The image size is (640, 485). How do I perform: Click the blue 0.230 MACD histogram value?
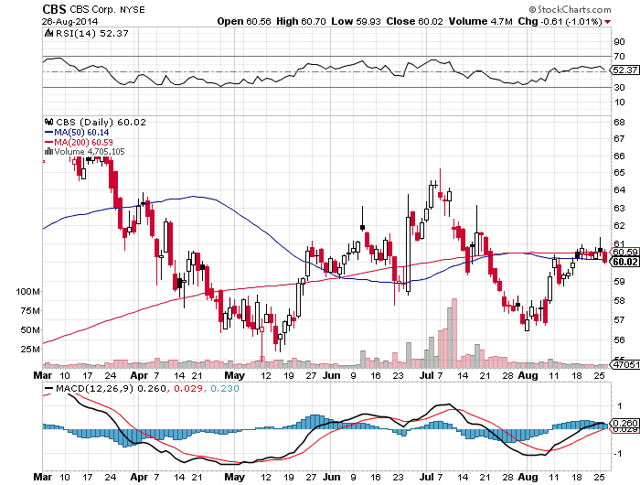pyautogui.click(x=224, y=388)
